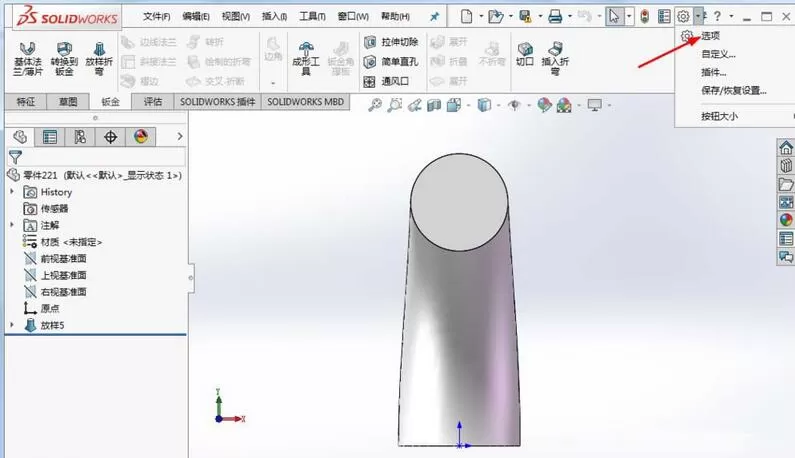Image resolution: width=795 pixels, height=458 pixels.
Task: Click the View Orientation cube icon
Action: pos(454,105)
